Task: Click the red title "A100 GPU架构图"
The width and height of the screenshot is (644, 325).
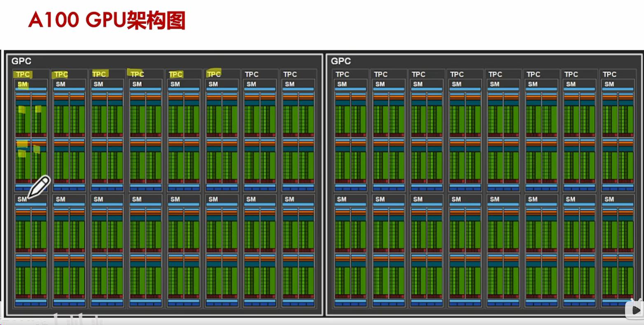Action: click(107, 20)
